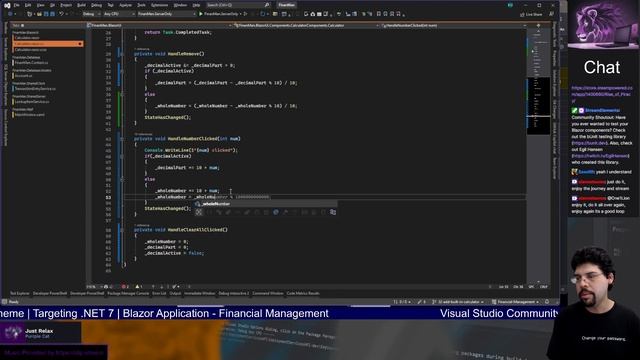Click the Save icon in the toolbar
Image resolution: width=640 pixels, height=360 pixels.
(x=46, y=14)
